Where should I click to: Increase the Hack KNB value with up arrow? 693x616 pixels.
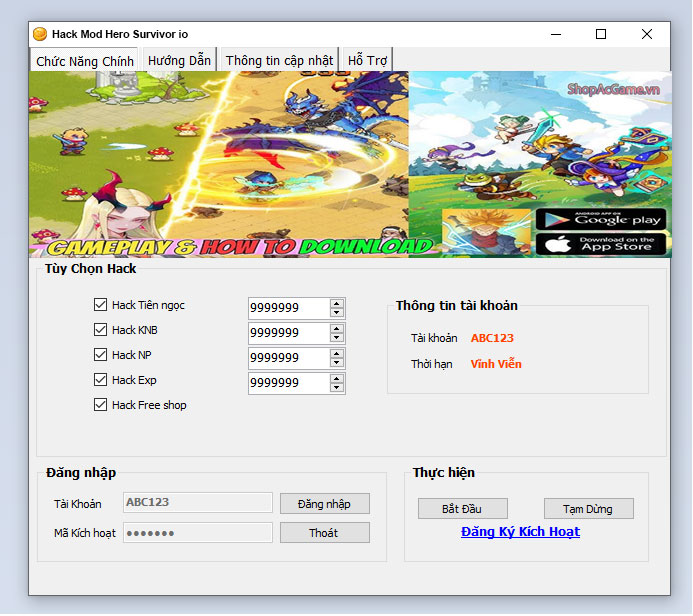[337, 328]
